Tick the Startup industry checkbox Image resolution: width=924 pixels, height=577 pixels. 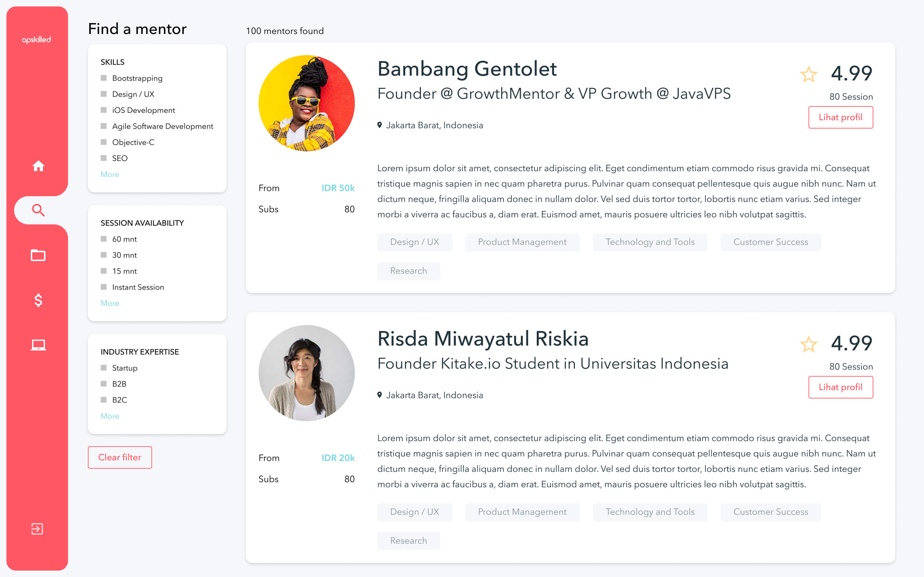click(x=104, y=368)
